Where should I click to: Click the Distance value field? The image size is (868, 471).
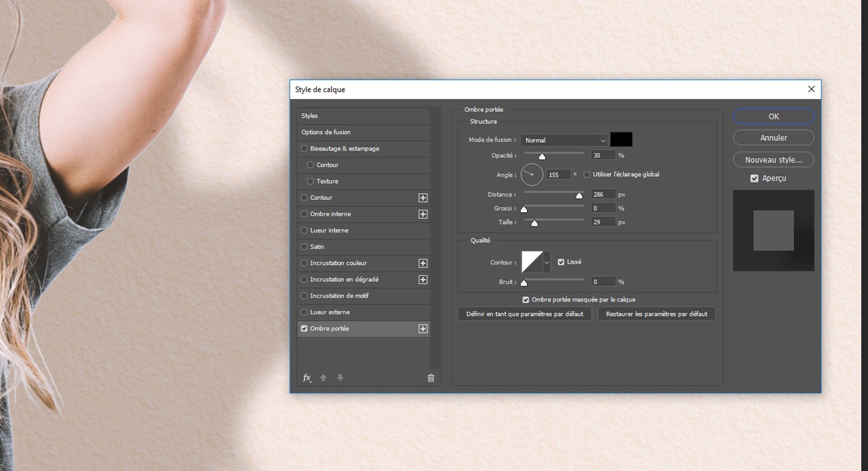click(x=604, y=194)
